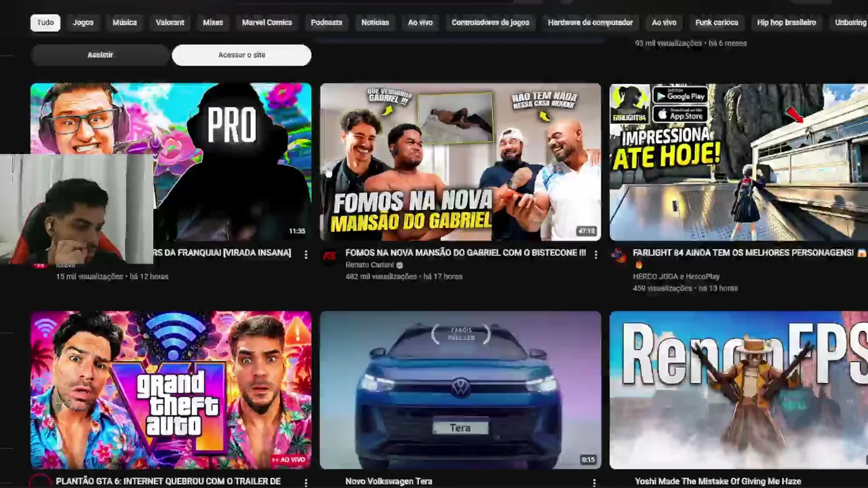This screenshot has height=488, width=868.
Task: Click the text 15 mil visualizações
Action: point(90,277)
